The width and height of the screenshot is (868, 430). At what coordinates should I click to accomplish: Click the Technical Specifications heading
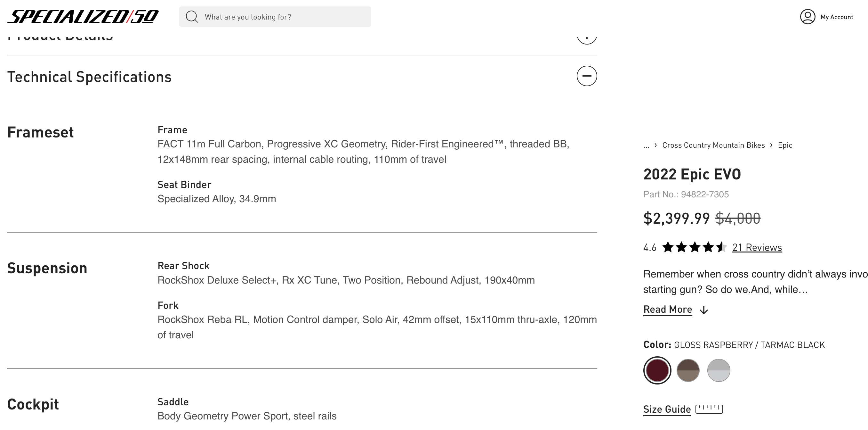[90, 77]
